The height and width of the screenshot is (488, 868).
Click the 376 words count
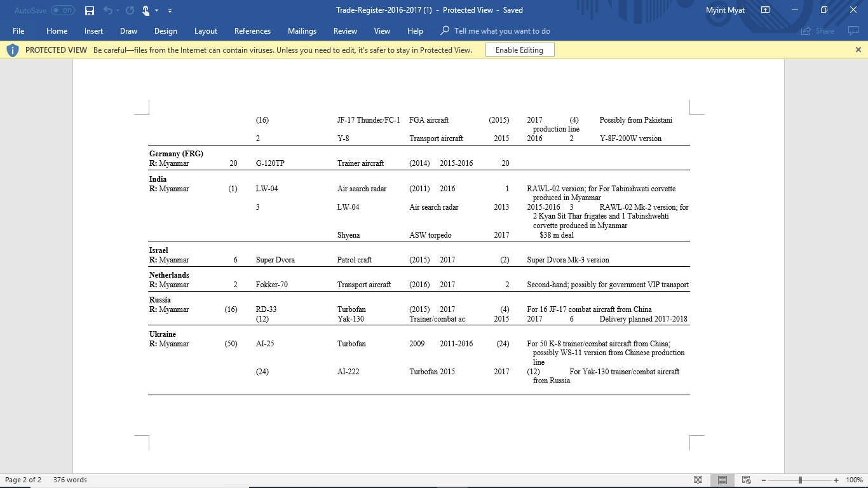[70, 480]
